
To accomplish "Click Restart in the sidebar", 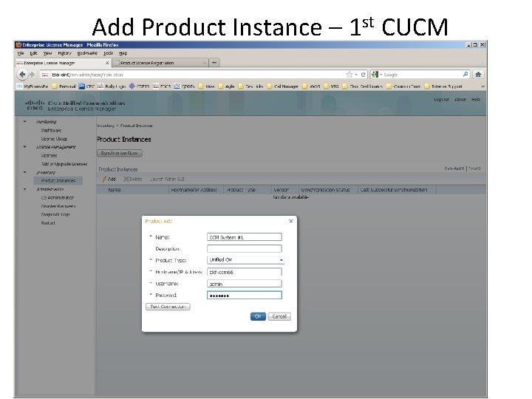I will point(48,223).
